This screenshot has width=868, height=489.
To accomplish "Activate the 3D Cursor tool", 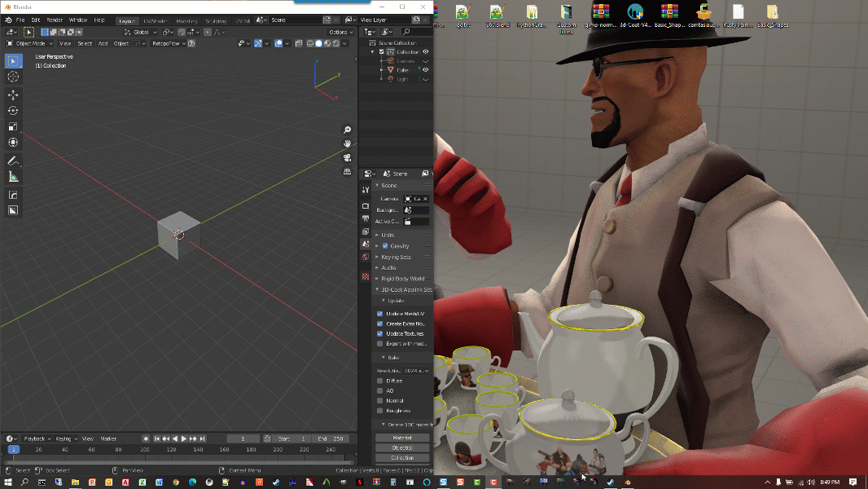I will [13, 77].
